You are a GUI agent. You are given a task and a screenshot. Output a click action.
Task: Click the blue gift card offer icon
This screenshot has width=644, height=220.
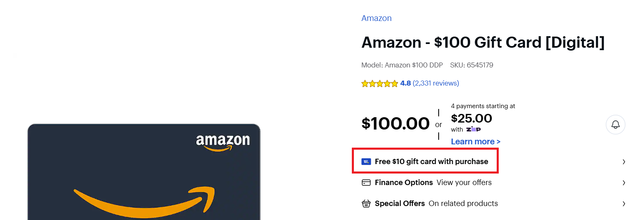click(366, 162)
